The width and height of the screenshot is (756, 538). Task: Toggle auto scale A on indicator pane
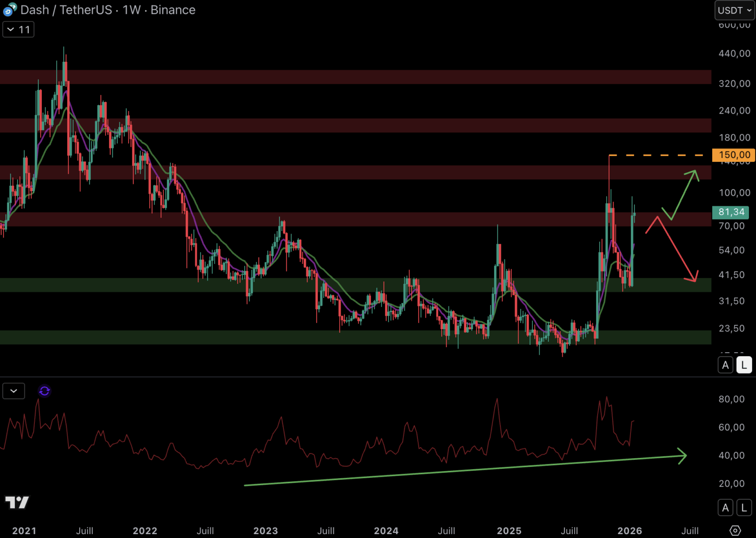pos(725,508)
